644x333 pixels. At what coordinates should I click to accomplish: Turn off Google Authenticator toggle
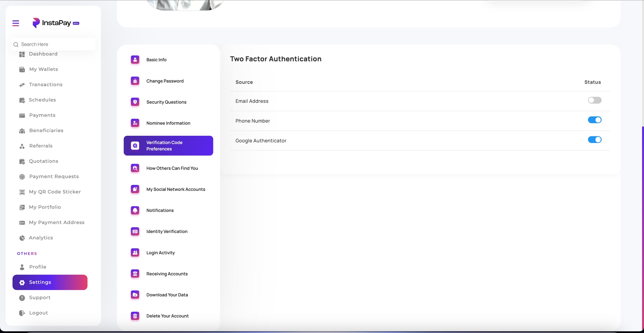(594, 140)
